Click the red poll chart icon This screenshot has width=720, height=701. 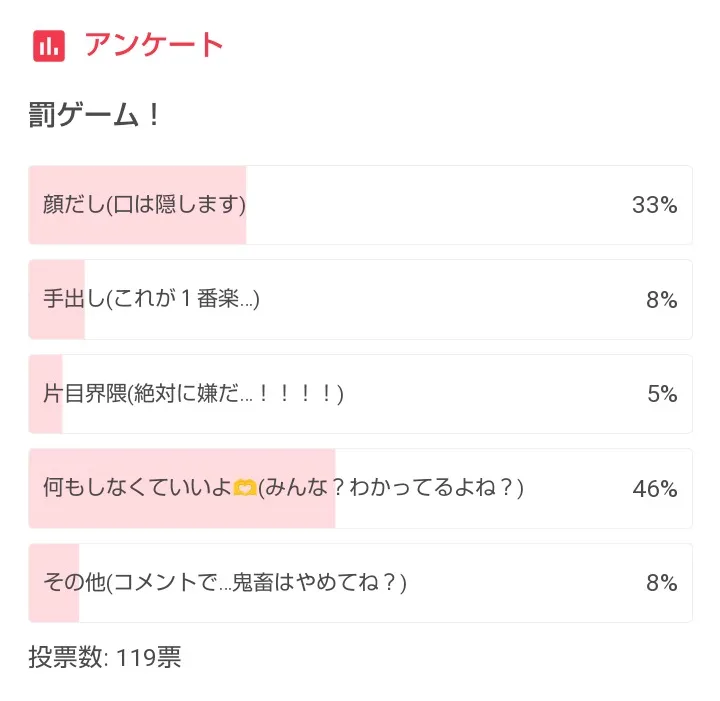(49, 45)
